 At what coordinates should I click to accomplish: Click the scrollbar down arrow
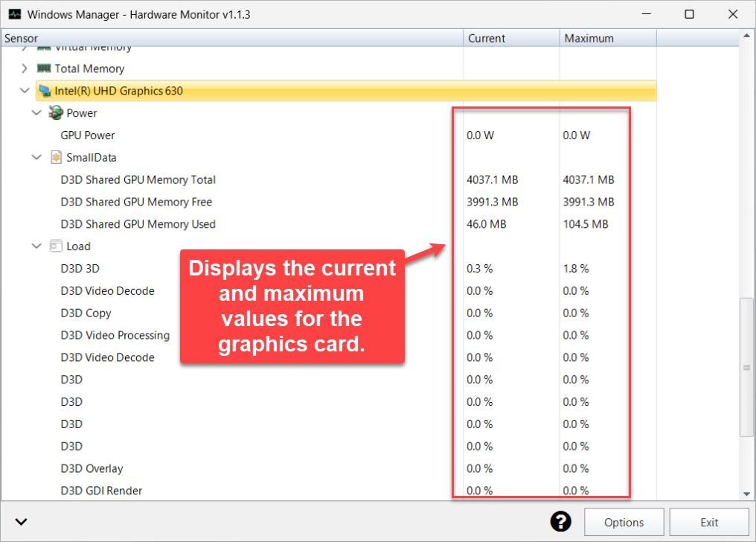point(746,494)
